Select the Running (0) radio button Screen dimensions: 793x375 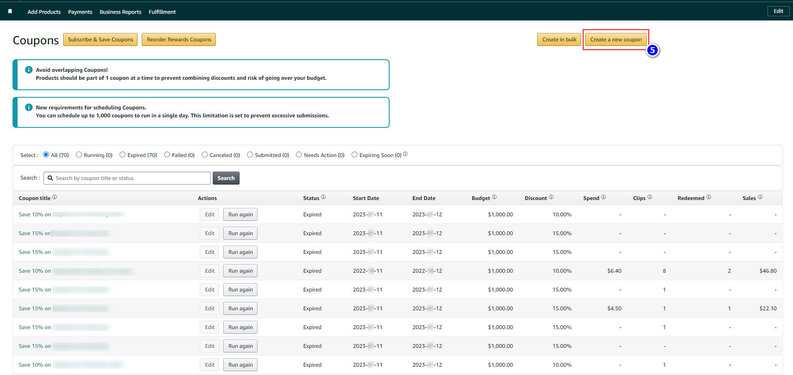pyautogui.click(x=79, y=155)
